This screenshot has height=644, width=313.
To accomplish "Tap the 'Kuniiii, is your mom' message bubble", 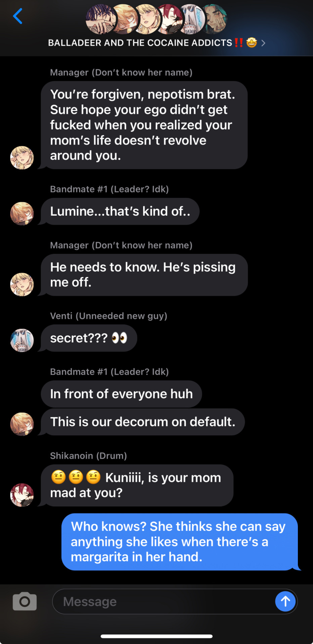I will (x=137, y=485).
